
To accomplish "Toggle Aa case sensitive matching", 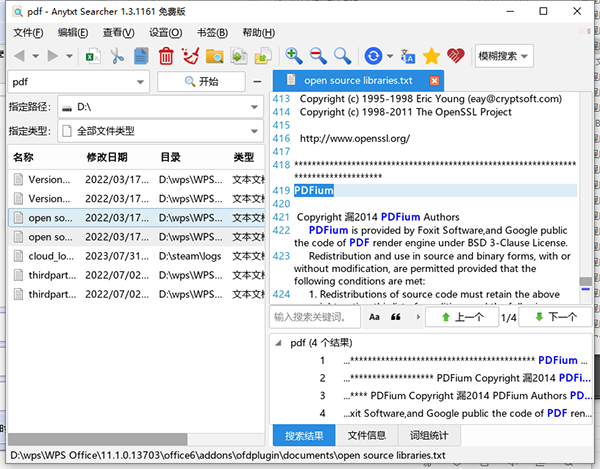I will 374,317.
